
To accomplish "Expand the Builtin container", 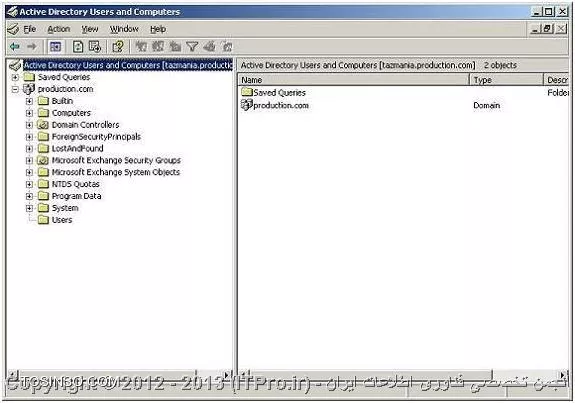I will tap(29, 101).
